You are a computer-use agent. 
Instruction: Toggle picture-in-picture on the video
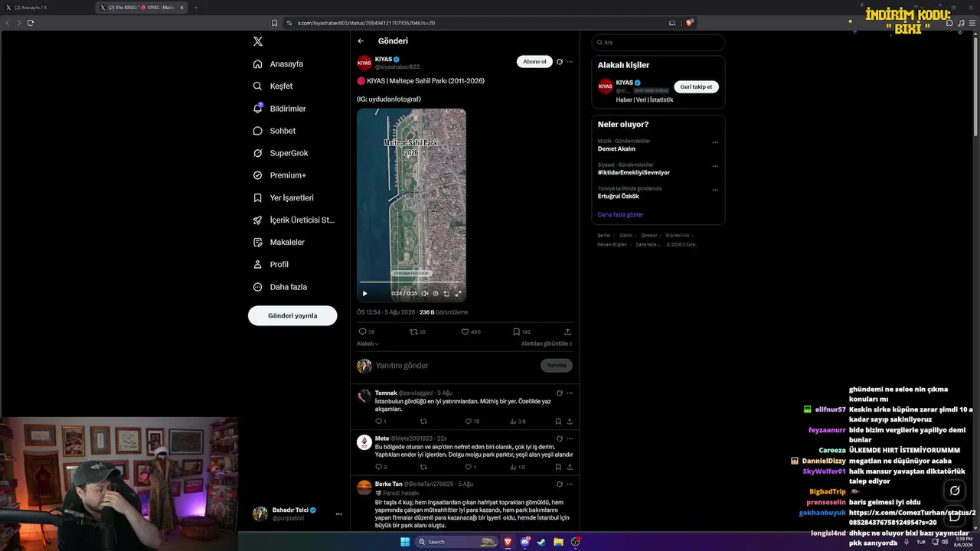coord(446,293)
